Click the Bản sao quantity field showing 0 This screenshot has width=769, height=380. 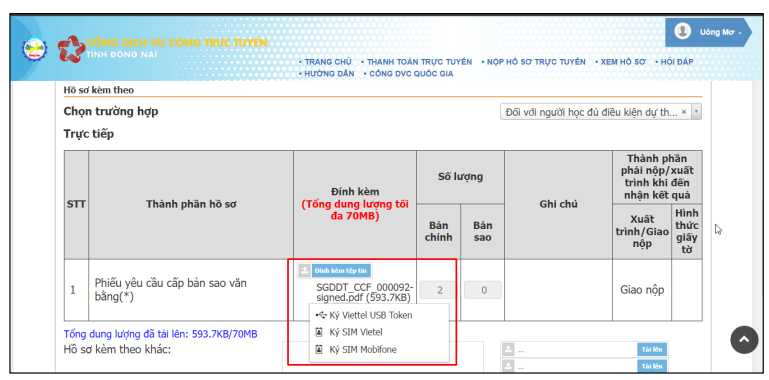pos(483,290)
